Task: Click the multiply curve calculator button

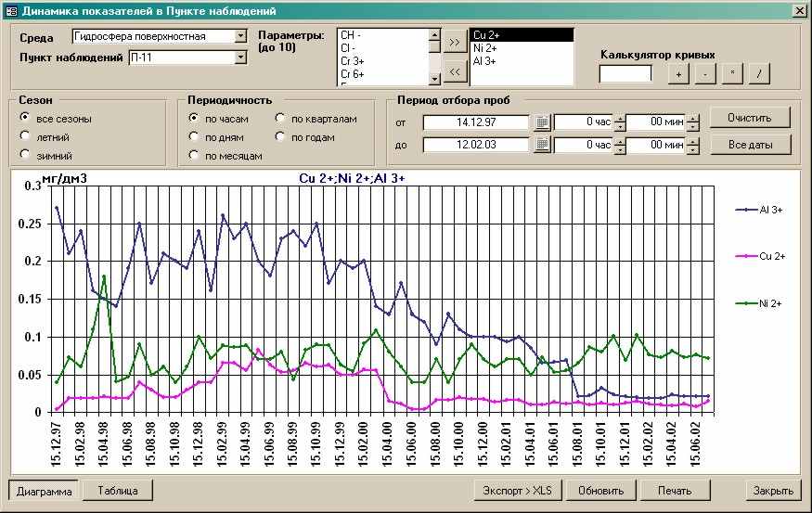Action: click(732, 74)
